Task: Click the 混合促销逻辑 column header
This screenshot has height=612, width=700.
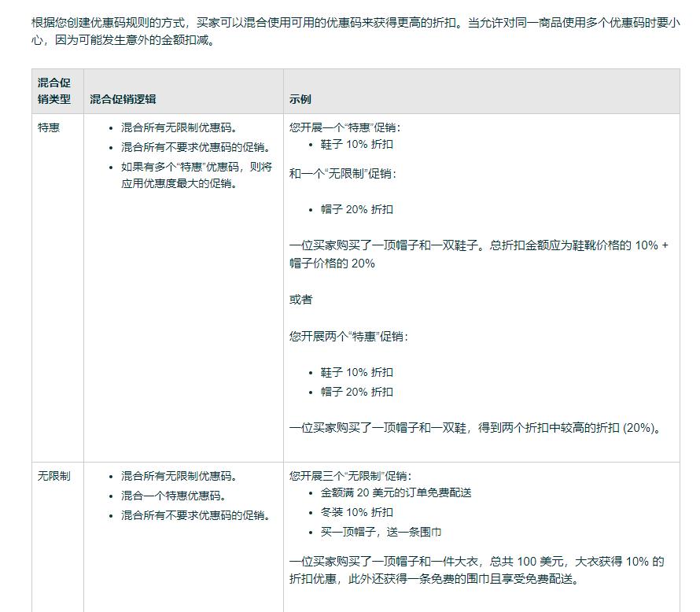Action: pyautogui.click(x=123, y=100)
